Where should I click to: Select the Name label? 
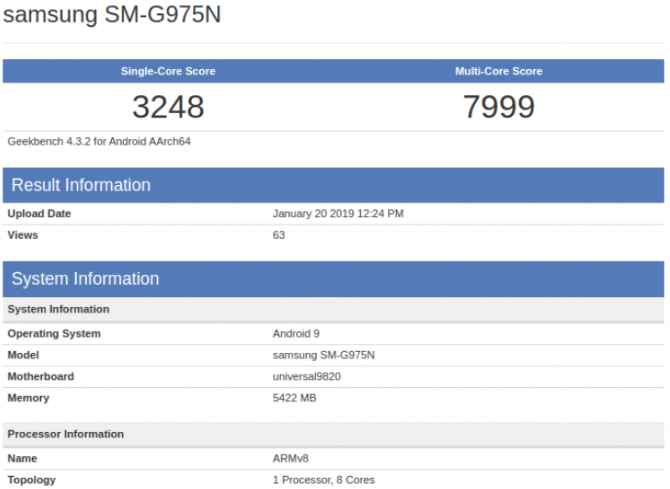22,459
